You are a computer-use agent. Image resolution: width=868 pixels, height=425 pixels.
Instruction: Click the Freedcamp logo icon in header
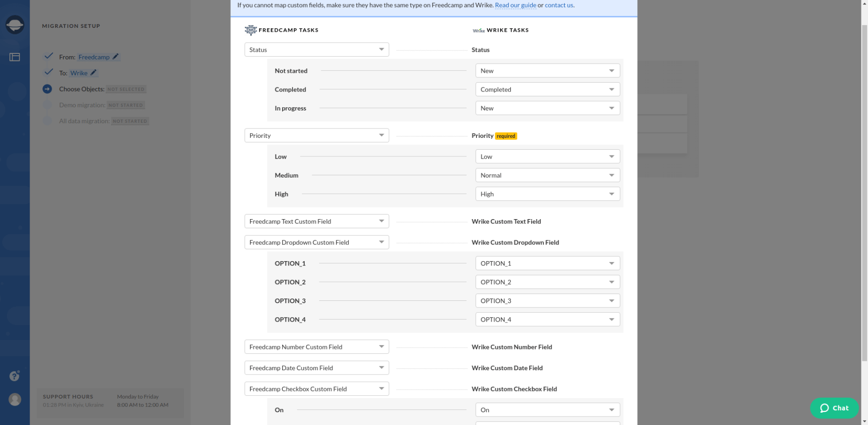click(250, 30)
